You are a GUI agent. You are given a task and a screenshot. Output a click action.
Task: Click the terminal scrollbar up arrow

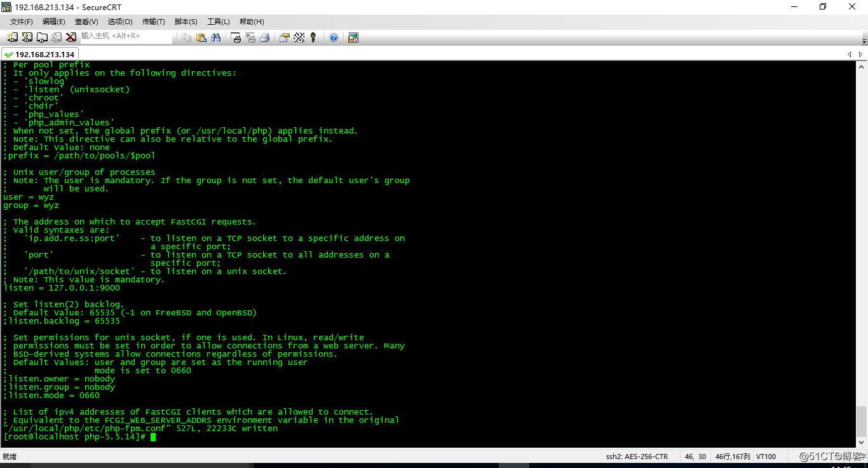coord(862,67)
